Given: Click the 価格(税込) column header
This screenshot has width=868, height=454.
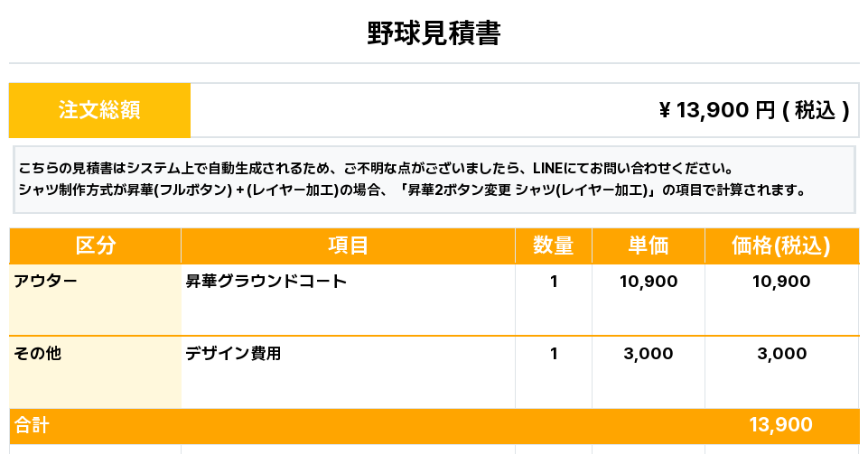Looking at the screenshot, I should point(781,246).
